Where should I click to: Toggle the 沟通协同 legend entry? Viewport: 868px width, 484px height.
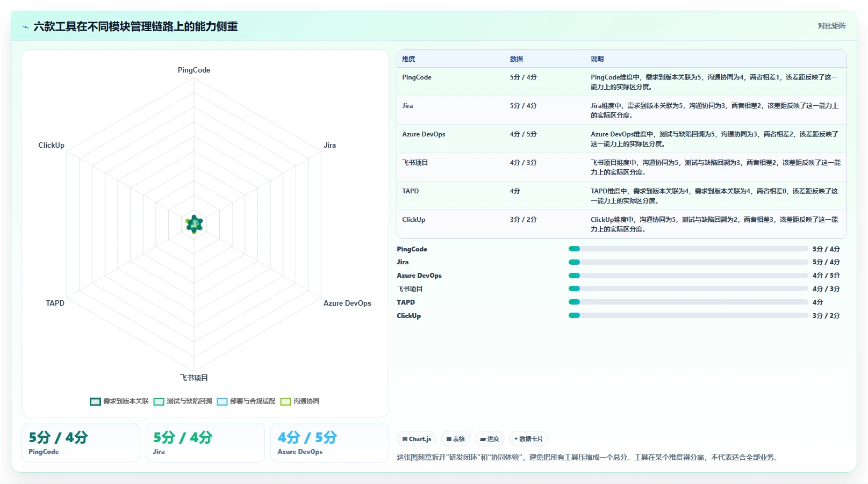click(x=300, y=401)
